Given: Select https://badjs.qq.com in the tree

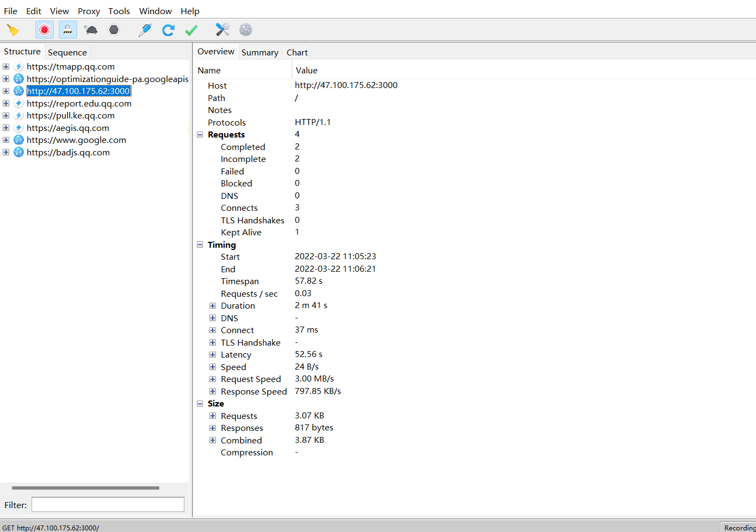Looking at the screenshot, I should (68, 153).
